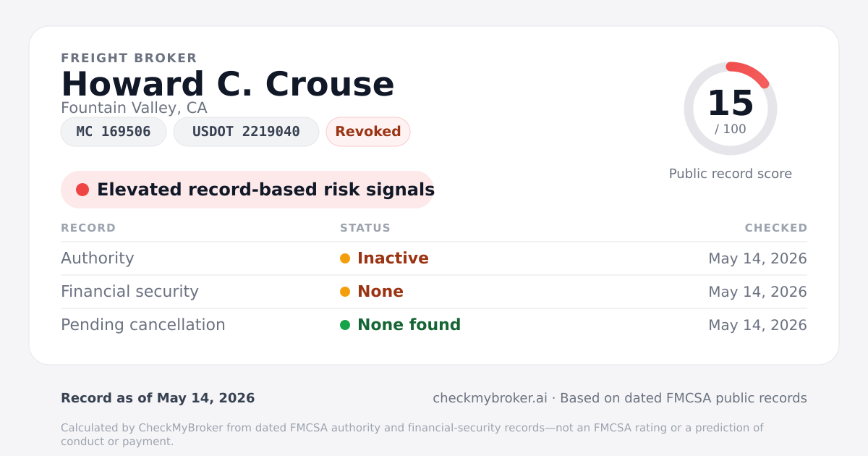Select the USDOT 2219040 badge
This screenshot has width=868, height=456.
coord(246,132)
